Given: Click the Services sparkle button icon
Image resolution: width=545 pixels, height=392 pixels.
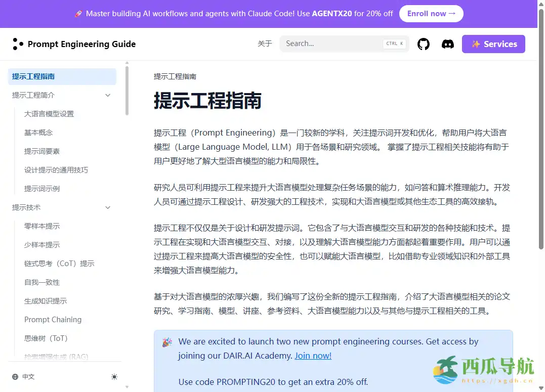Looking at the screenshot, I should [x=476, y=44].
